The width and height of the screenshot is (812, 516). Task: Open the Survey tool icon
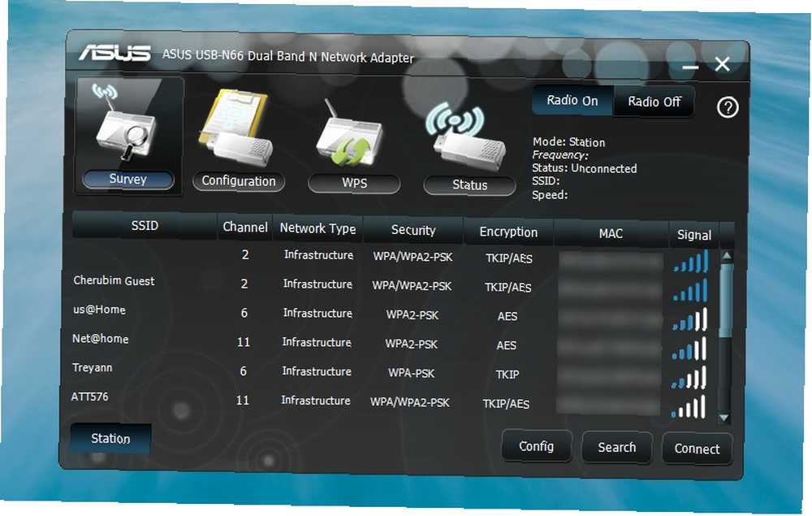[x=127, y=124]
